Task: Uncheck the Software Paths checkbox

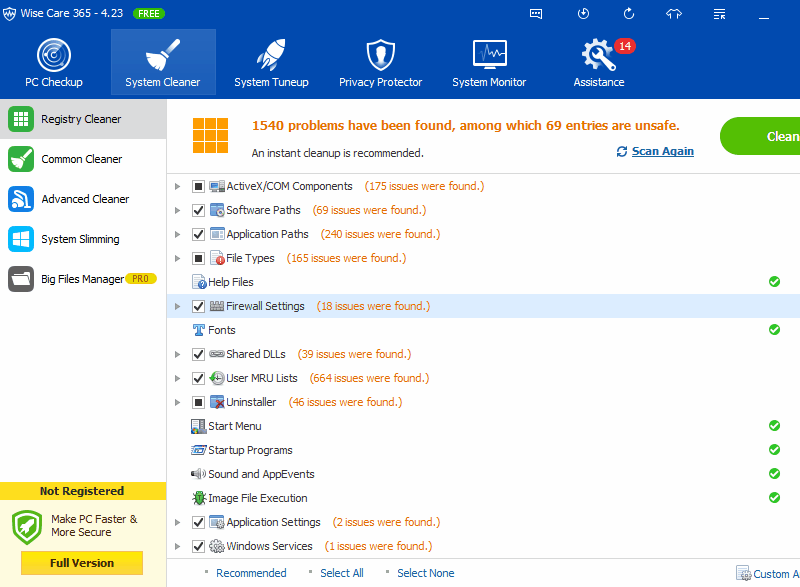Action: click(x=198, y=210)
